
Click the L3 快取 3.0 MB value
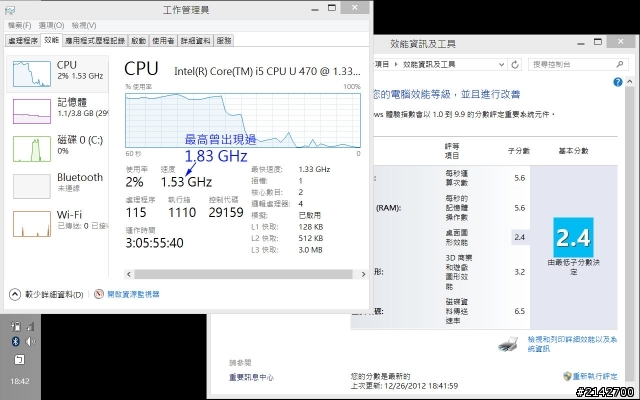coord(310,250)
